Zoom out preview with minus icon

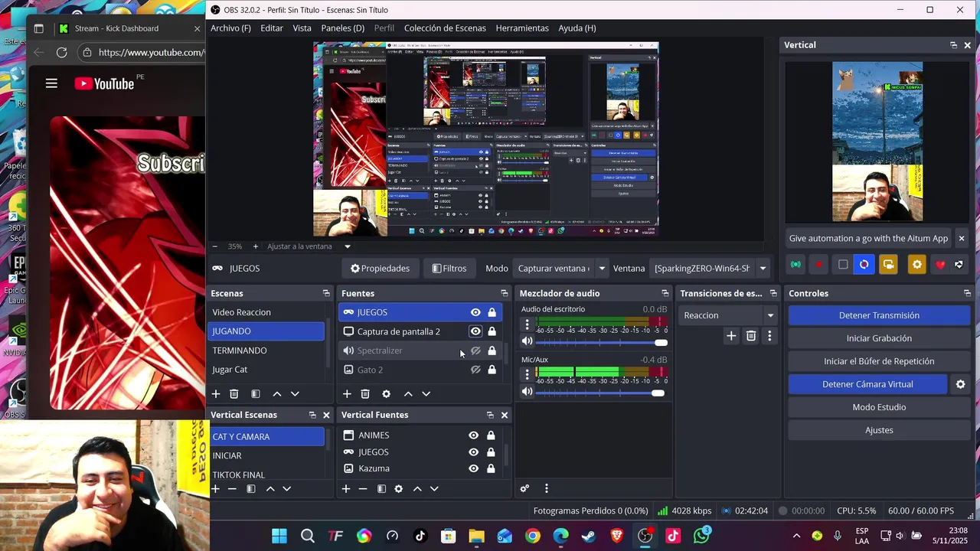[x=215, y=246]
